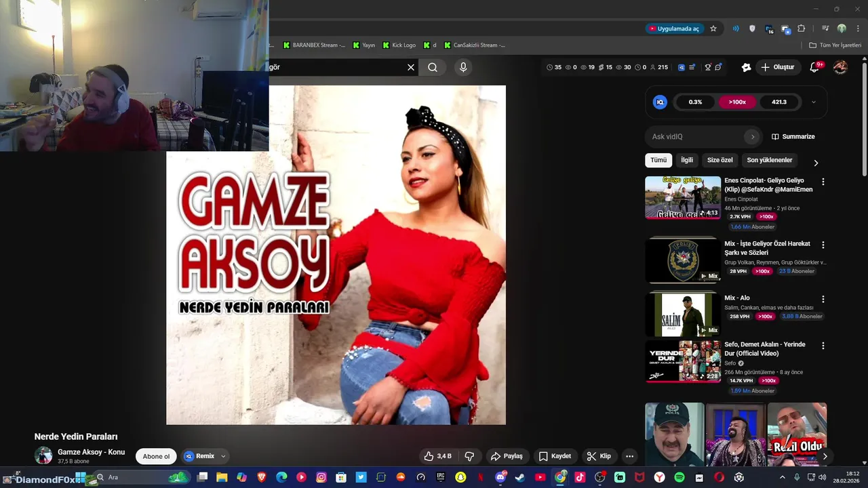Open YouTube notifications bell

(x=814, y=67)
